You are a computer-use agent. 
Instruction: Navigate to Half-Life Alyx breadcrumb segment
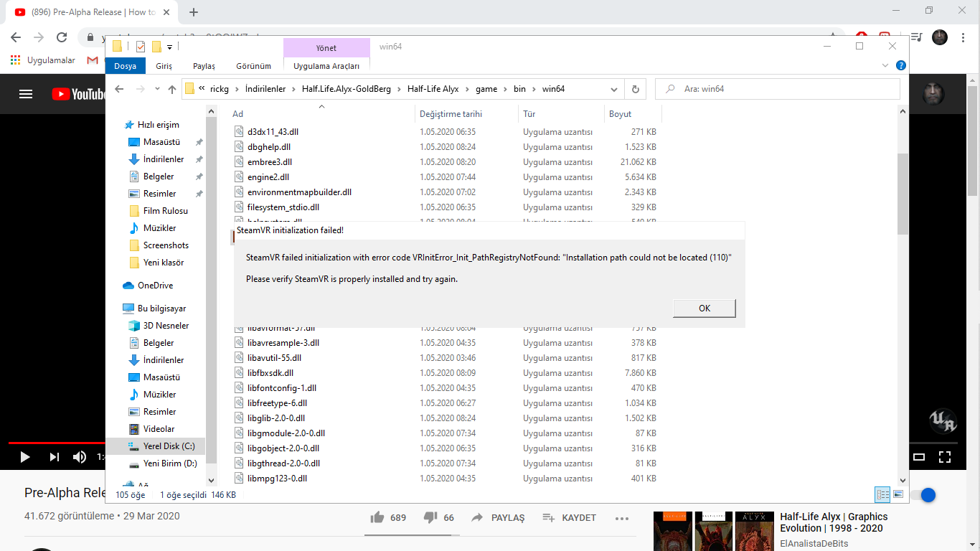pos(433,89)
